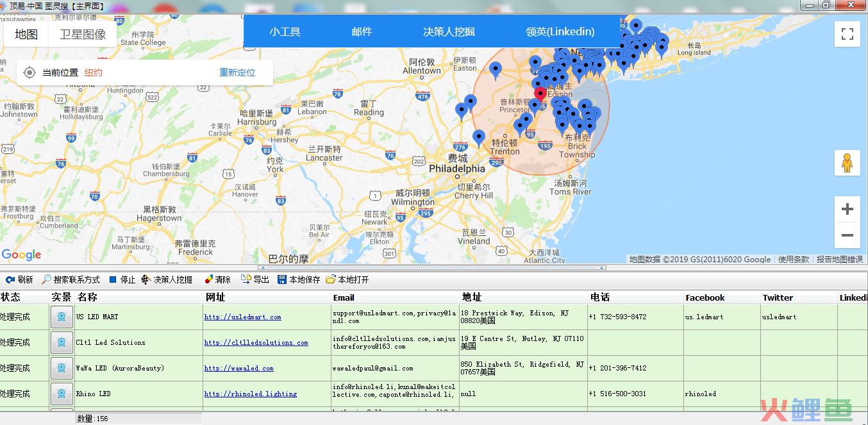868x425 pixels.
Task: Click the toolbar 决策人挖掘 button
Action: tap(167, 279)
